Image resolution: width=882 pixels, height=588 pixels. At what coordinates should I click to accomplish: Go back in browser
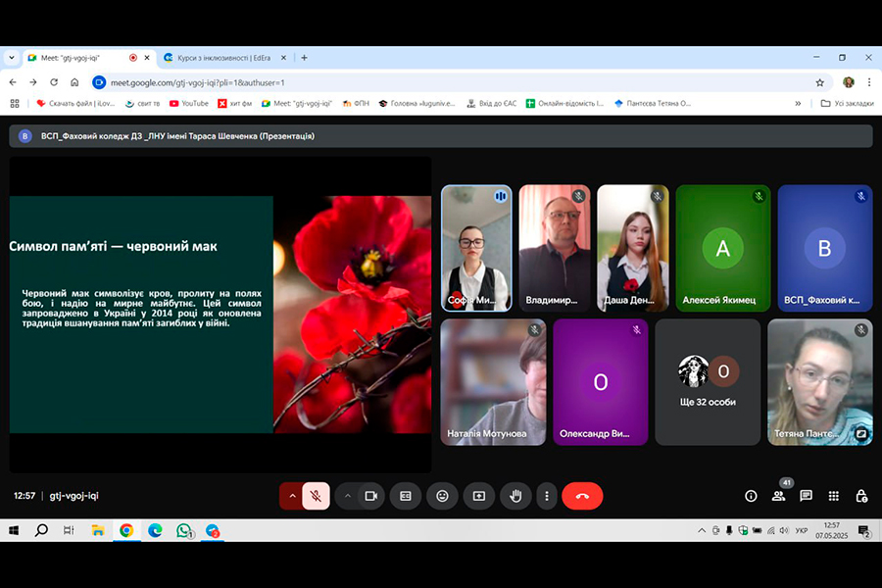tap(13, 82)
